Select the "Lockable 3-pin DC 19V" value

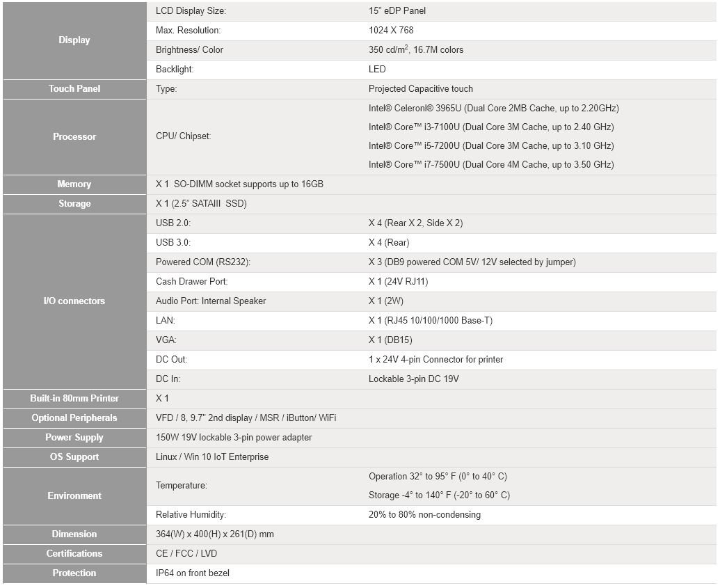pyautogui.click(x=414, y=379)
